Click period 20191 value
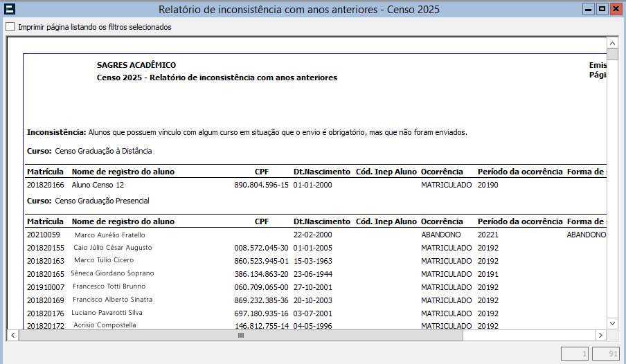Screen dimensions: 626x364 (488, 274)
